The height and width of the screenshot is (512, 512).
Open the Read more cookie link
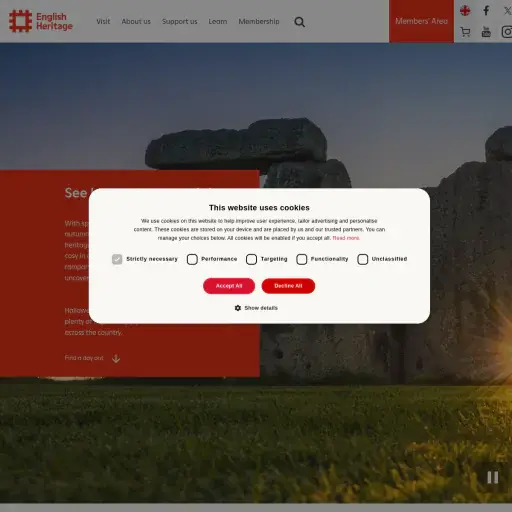point(346,238)
